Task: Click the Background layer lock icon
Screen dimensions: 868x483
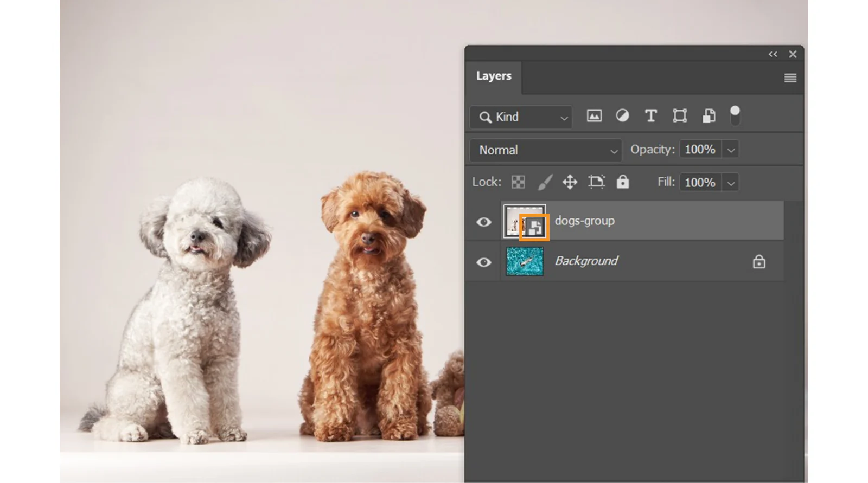Action: point(759,262)
